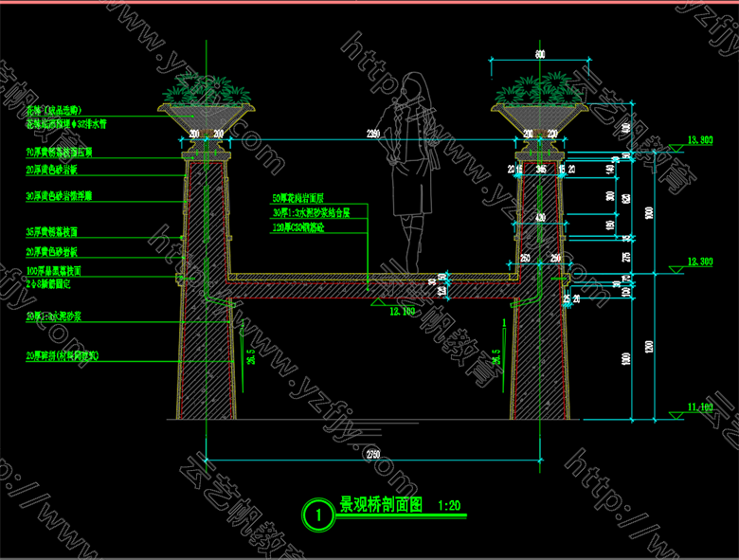This screenshot has height=560, width=739.
Task: Select the 100厚 litchi-surface annotation
Action: point(53,271)
